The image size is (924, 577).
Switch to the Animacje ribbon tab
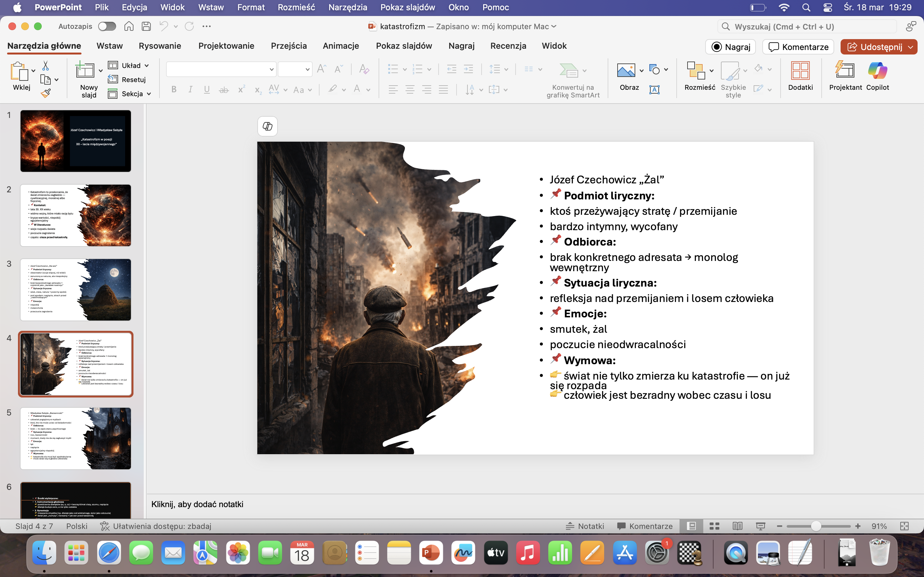coord(341,46)
